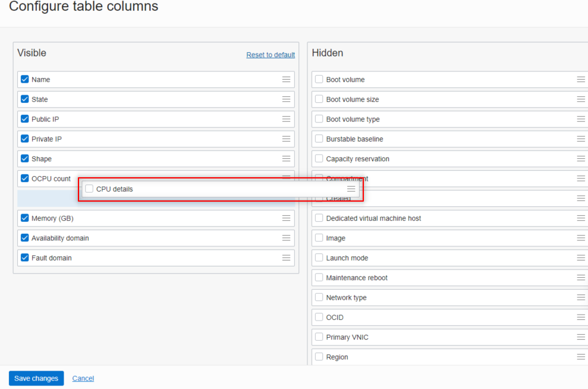Uncheck the Name column checkbox
Image resolution: width=588 pixels, height=389 pixels.
point(24,79)
